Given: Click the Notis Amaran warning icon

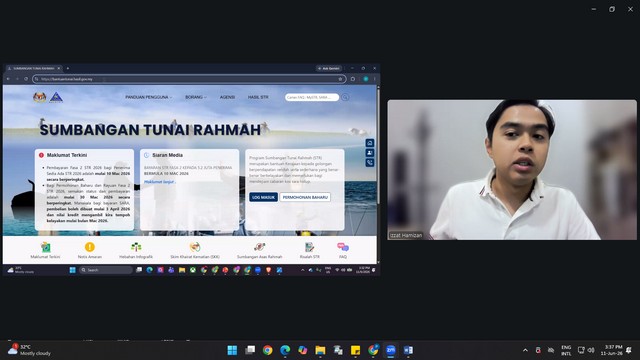Looking at the screenshot, I should point(89,247).
